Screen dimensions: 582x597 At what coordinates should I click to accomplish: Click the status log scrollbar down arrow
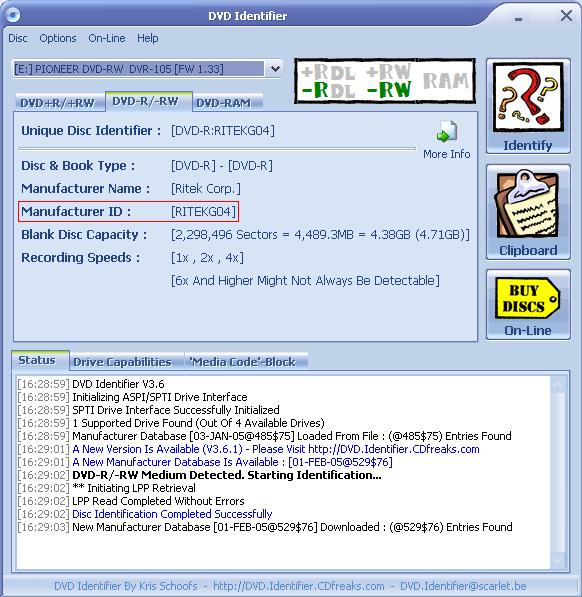pos(558,560)
